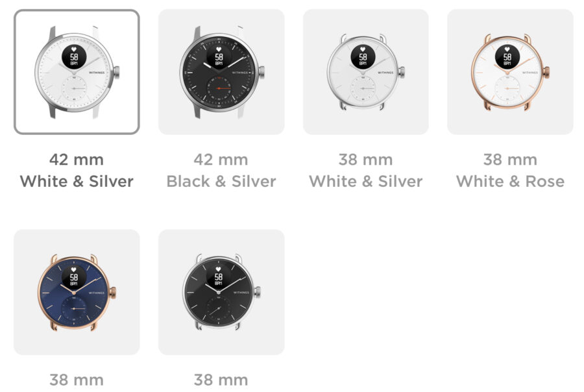Click the 38 mm White & Silver label

point(366,171)
